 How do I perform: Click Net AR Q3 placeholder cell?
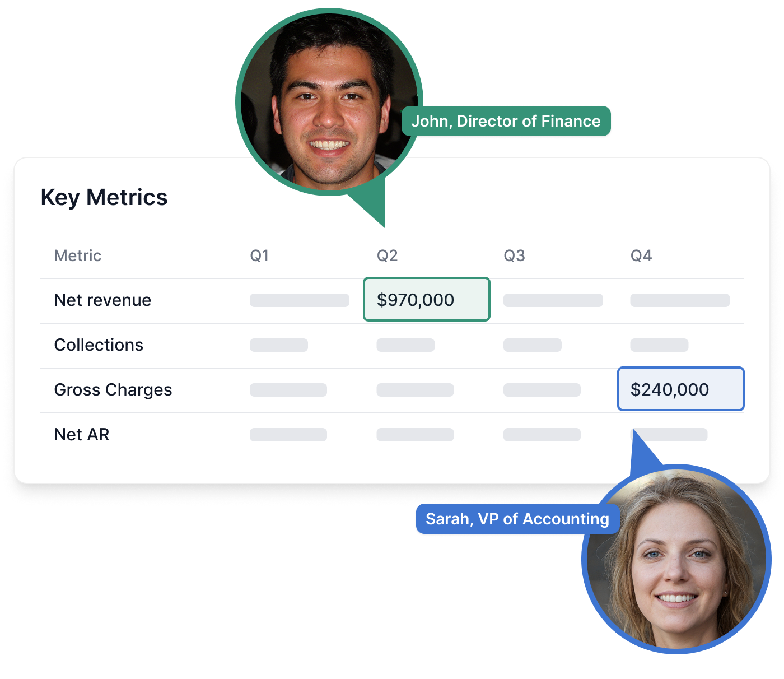[x=542, y=435]
